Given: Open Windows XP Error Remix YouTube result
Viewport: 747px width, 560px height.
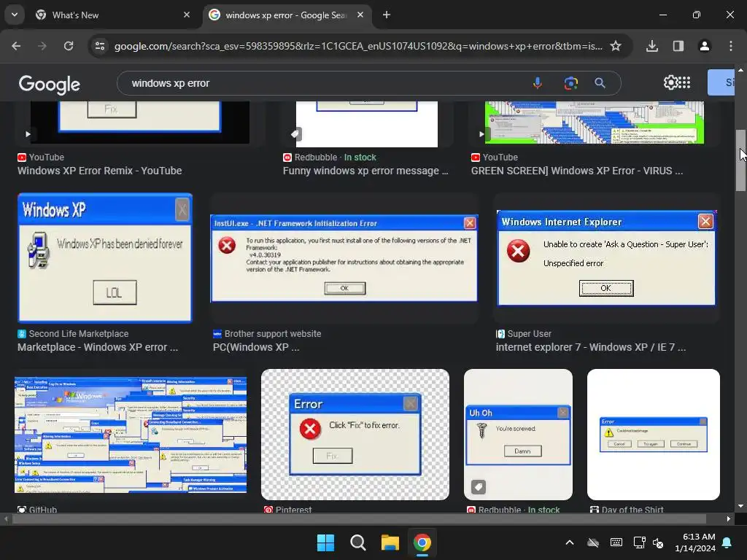Looking at the screenshot, I should pos(99,171).
